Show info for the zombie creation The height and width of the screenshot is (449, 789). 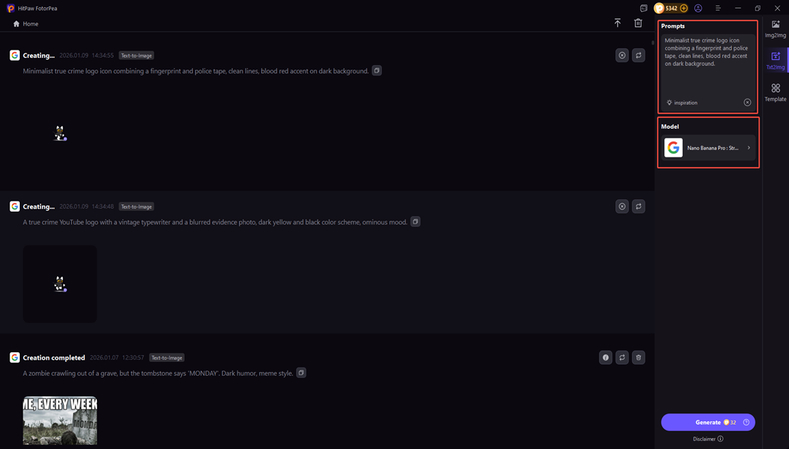[x=605, y=357]
